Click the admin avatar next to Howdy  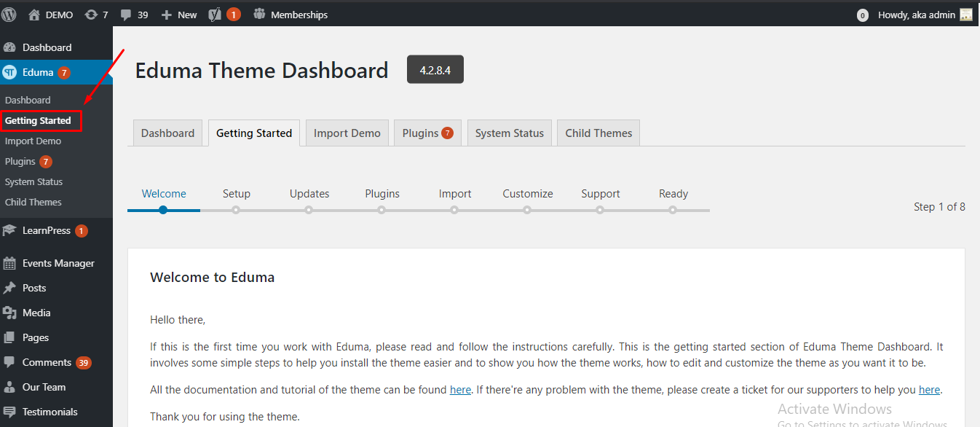[x=966, y=15]
